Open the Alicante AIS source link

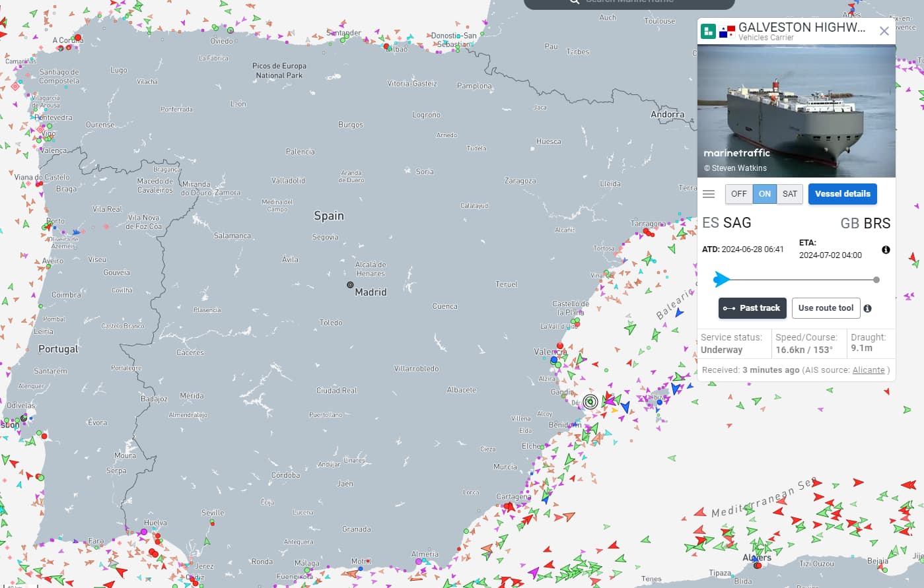(868, 370)
